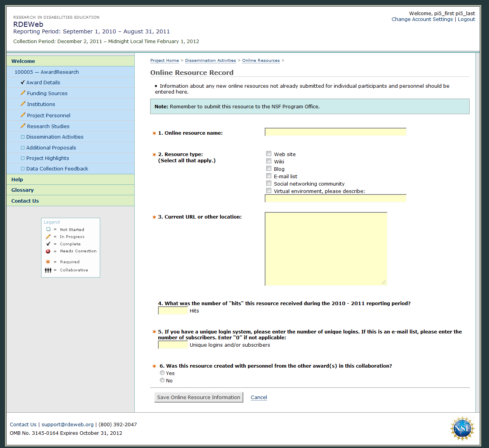Click the Cancel link
489x448 pixels.
pyautogui.click(x=259, y=397)
